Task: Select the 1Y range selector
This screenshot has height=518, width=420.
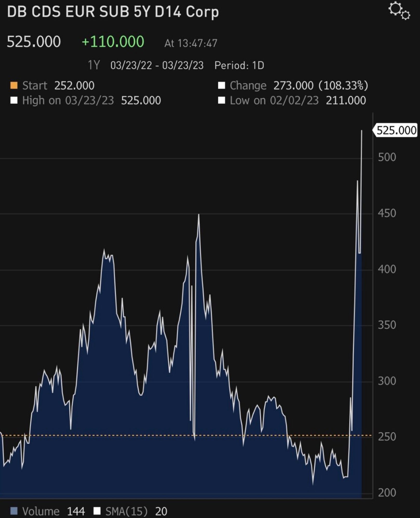Action: tap(94, 65)
